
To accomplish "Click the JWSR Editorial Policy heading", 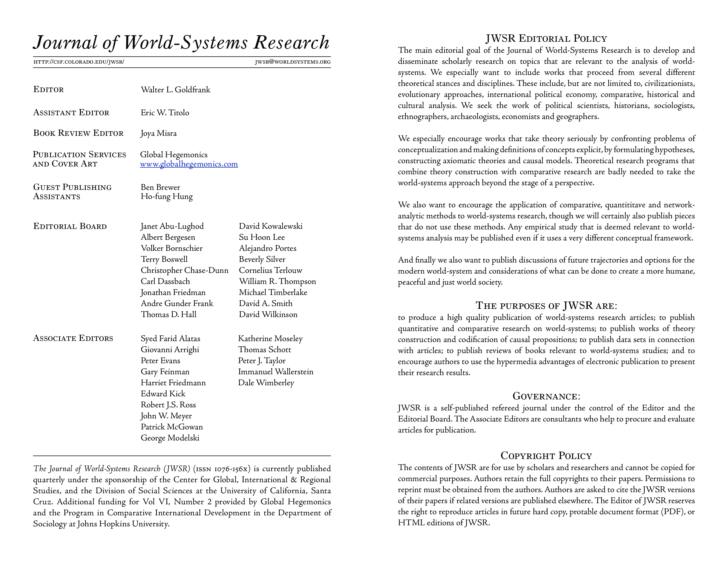I will tap(546, 39).
